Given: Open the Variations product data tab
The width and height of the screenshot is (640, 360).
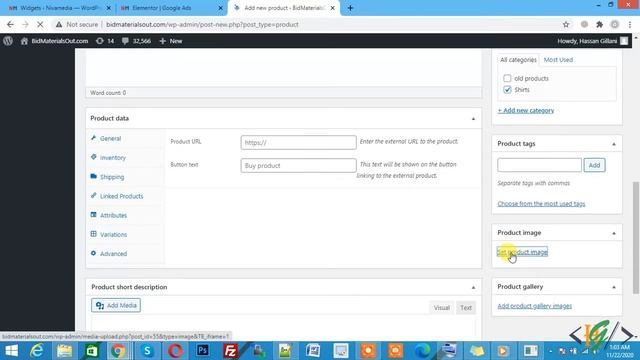Looking at the screenshot, I should tap(113, 234).
